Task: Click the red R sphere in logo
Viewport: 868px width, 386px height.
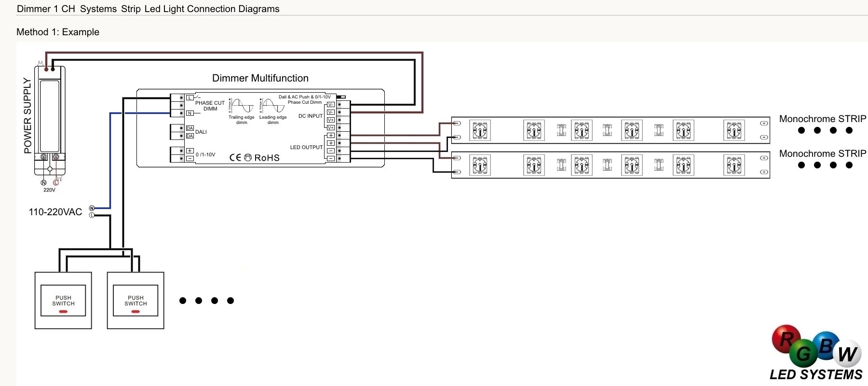Action: tap(786, 339)
